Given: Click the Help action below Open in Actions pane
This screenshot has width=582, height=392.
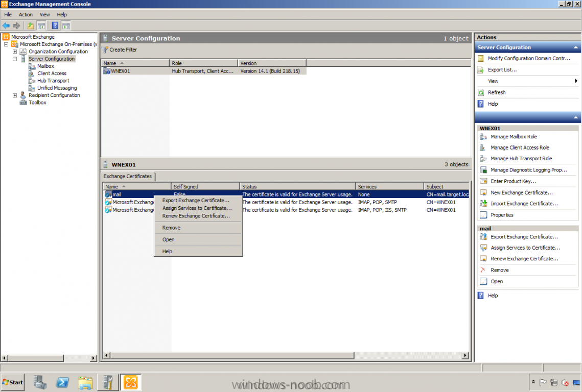Looking at the screenshot, I should pyautogui.click(x=493, y=296).
